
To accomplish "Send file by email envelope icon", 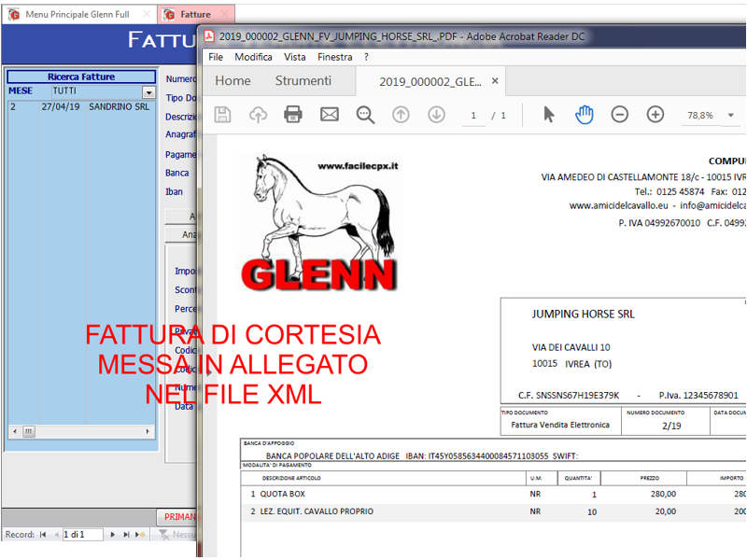I will tap(330, 115).
